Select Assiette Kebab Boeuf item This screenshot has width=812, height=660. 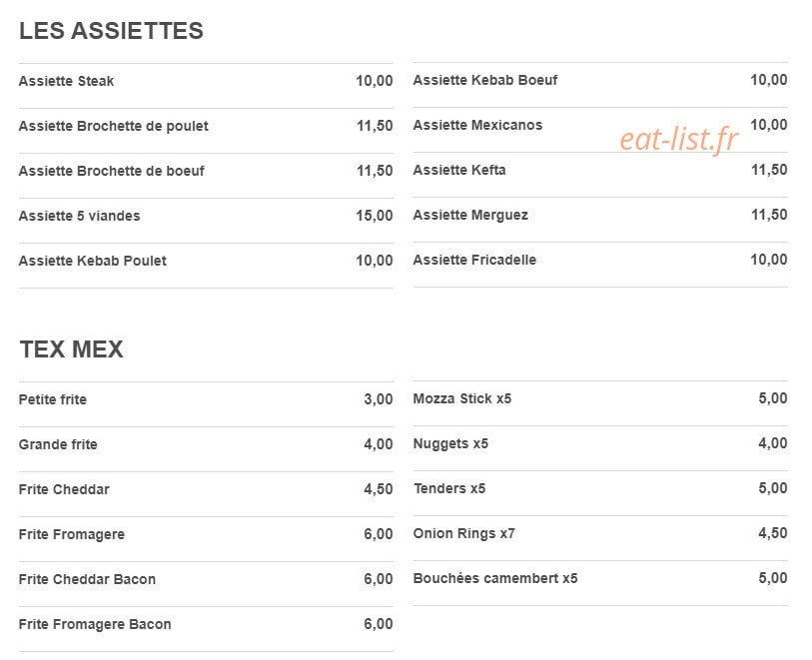600,80
